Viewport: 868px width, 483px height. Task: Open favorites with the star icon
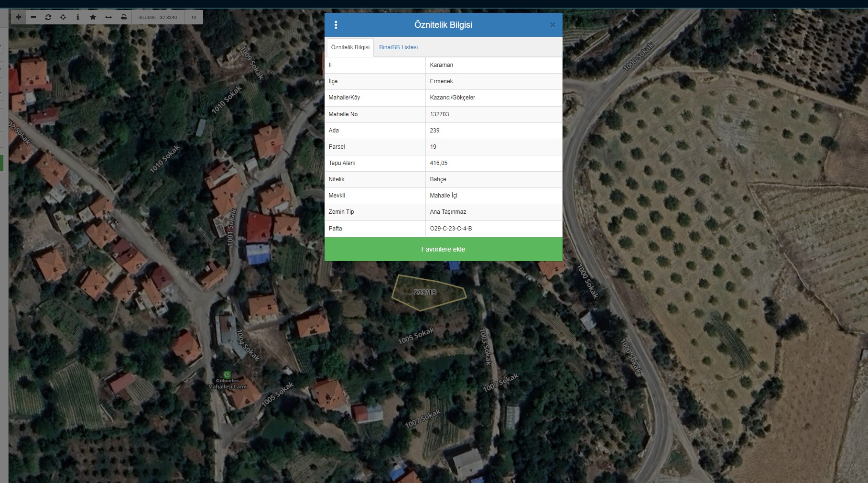[x=93, y=17]
